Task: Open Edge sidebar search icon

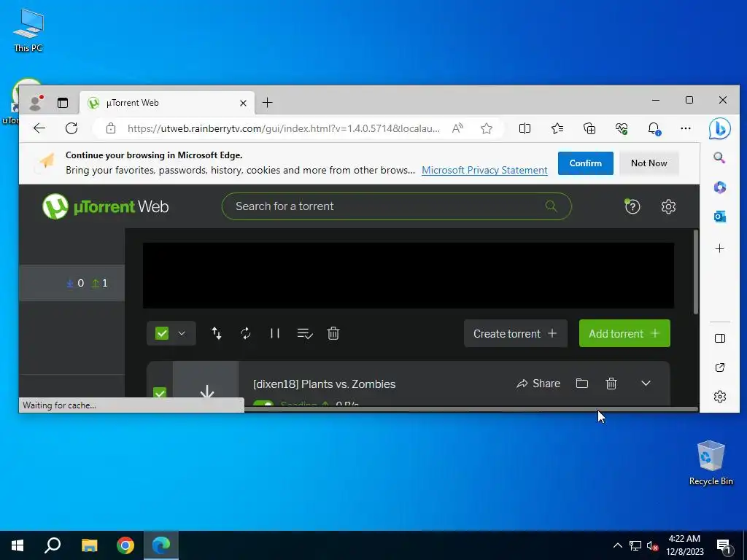Action: coord(719,157)
